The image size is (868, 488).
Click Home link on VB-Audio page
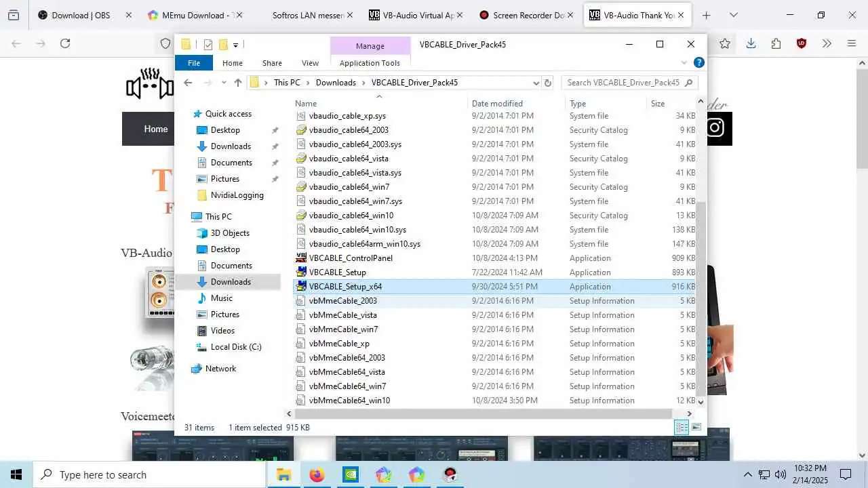coord(155,129)
